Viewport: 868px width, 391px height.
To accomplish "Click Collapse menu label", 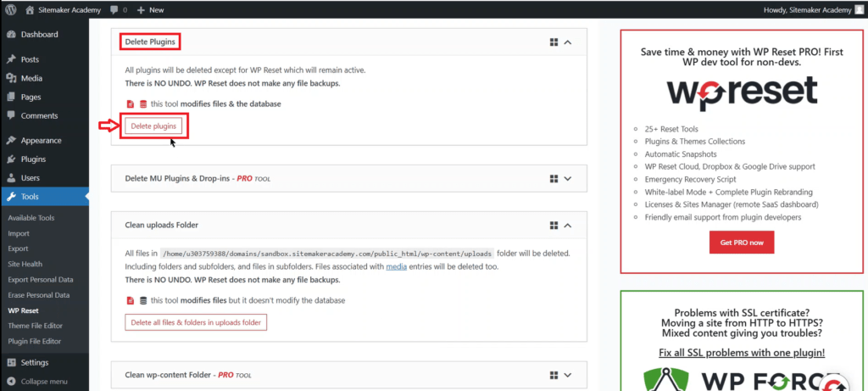I will [x=44, y=381].
